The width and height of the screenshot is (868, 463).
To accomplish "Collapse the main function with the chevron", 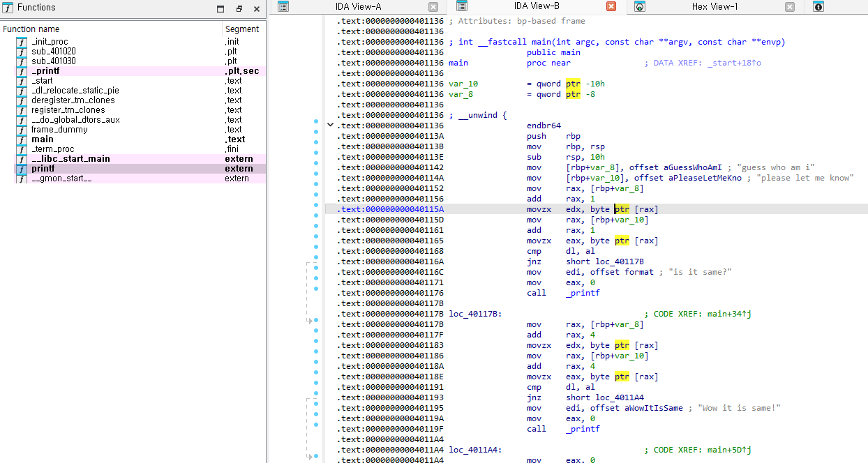I will click(330, 126).
